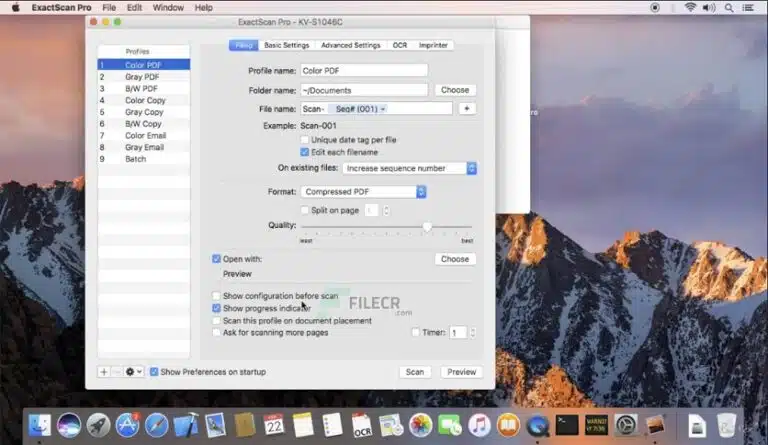Open the gear actions menu below Profiles
This screenshot has height=445, width=768.
(x=133, y=372)
